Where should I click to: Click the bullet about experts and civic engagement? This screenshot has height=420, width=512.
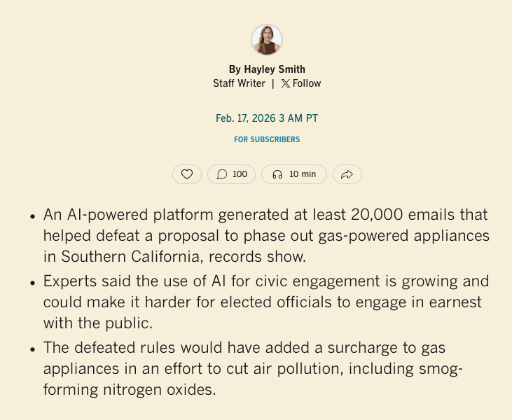[x=265, y=302]
